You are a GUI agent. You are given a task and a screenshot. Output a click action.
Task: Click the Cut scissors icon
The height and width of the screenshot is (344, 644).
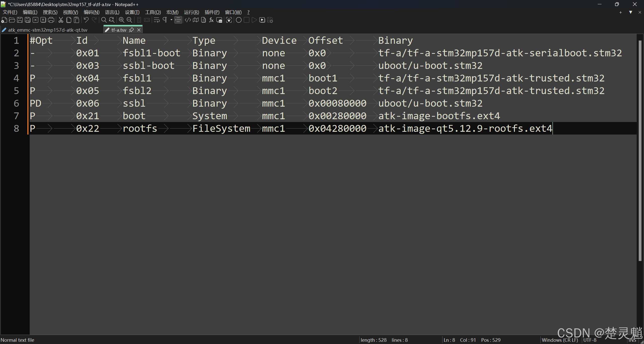pos(61,20)
